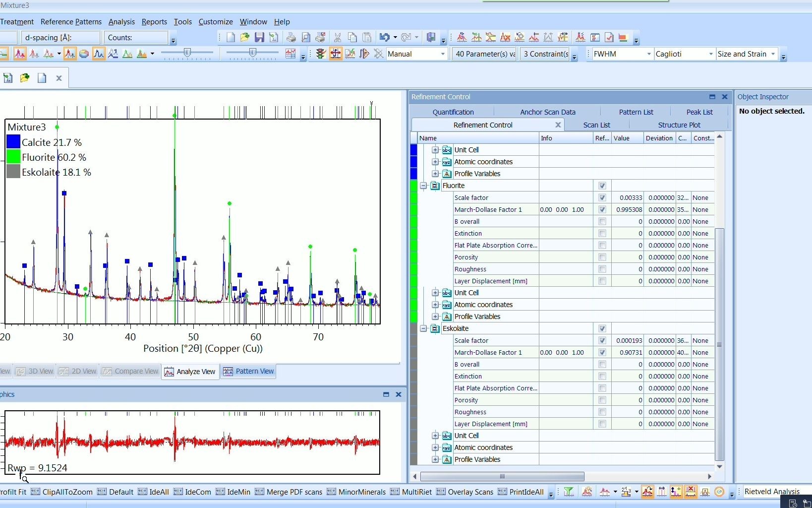Collapse the Eskolaite tree node
This screenshot has width=812, height=508.
(x=423, y=328)
